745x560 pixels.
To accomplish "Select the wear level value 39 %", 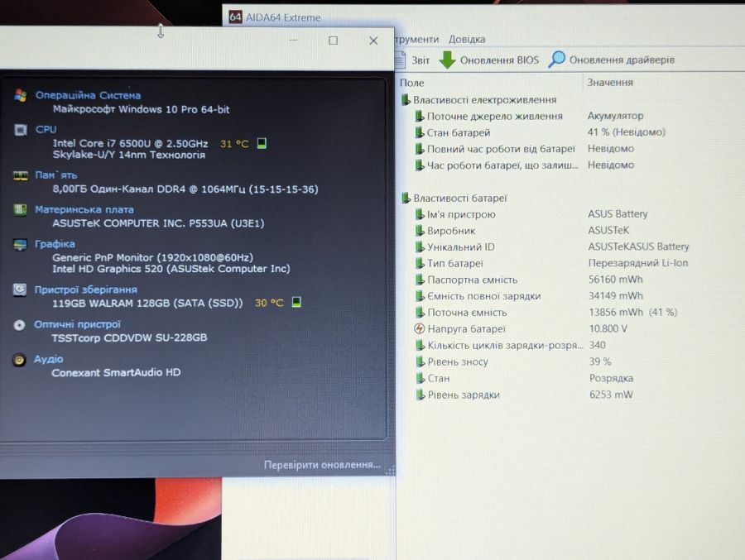I will (x=600, y=361).
